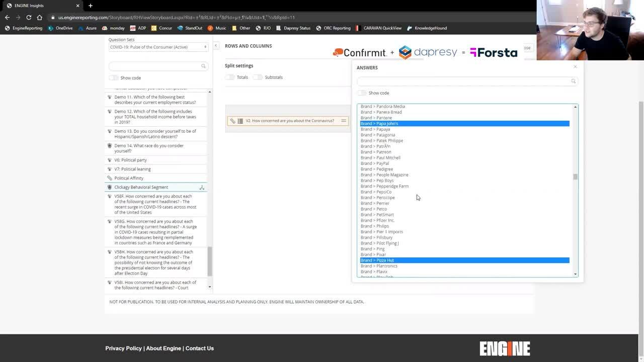
Task: Open the ORC Reporting bookmark
Action: (x=333, y=28)
